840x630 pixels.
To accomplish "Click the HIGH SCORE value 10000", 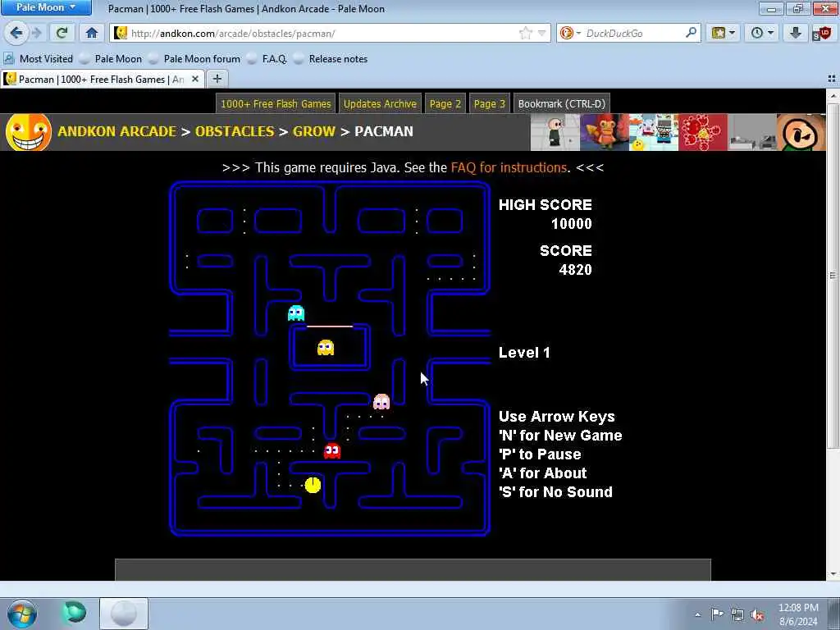I will (572, 224).
